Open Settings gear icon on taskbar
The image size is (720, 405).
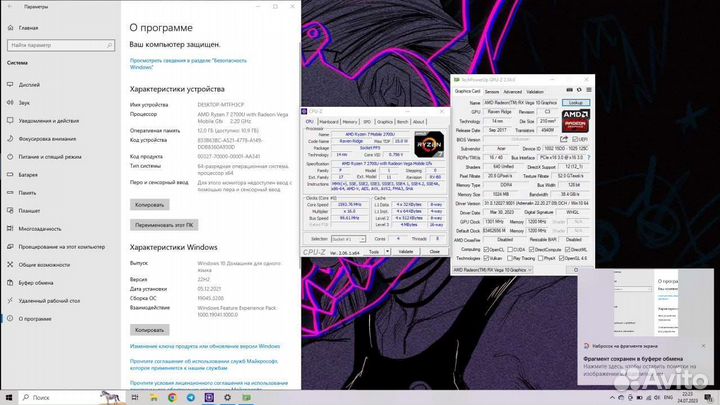(x=227, y=398)
